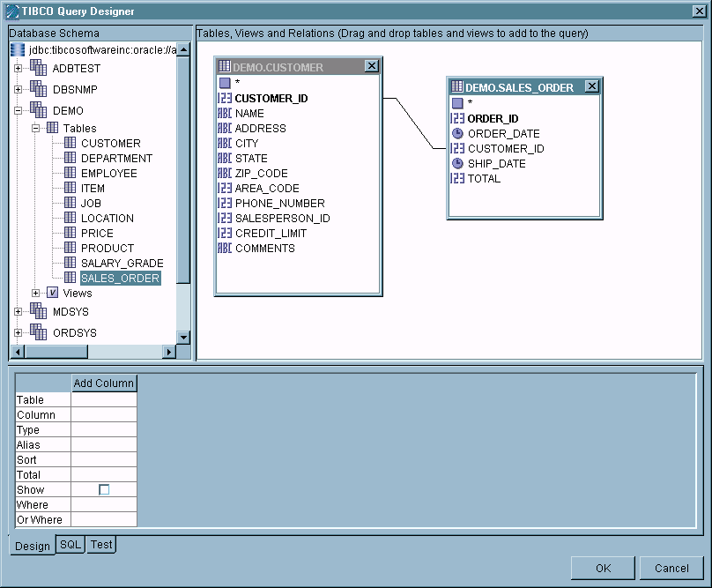Collapse the DEMO schema node

click(18, 110)
